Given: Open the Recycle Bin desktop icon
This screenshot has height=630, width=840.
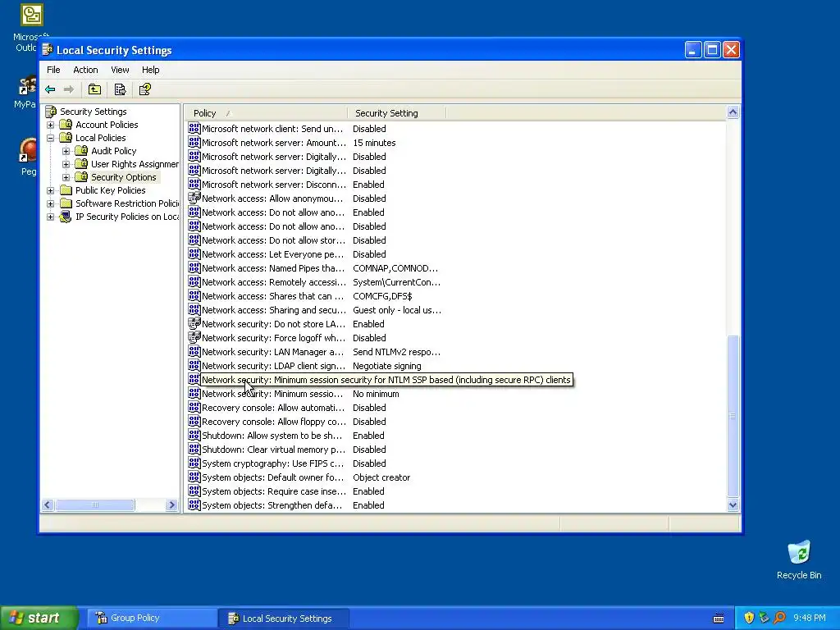Looking at the screenshot, I should [799, 554].
